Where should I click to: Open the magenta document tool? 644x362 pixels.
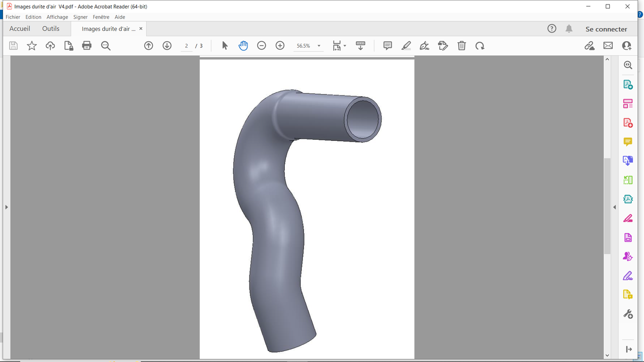coord(628,237)
